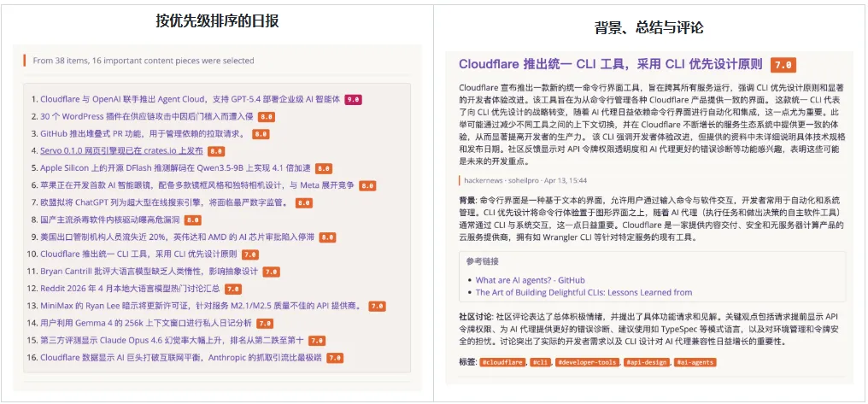Click the 8.0 badge beside WordPress plugins item
This screenshot has height=404, width=868.
pyautogui.click(x=267, y=117)
